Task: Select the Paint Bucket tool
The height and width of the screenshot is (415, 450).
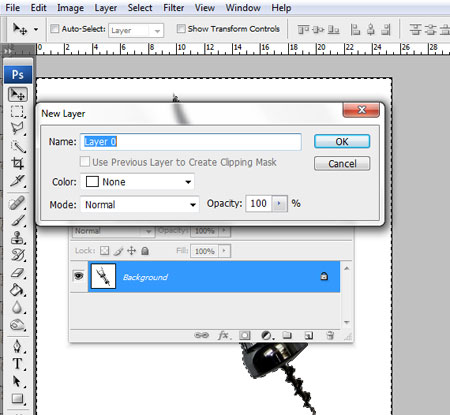Action: pyautogui.click(x=17, y=290)
